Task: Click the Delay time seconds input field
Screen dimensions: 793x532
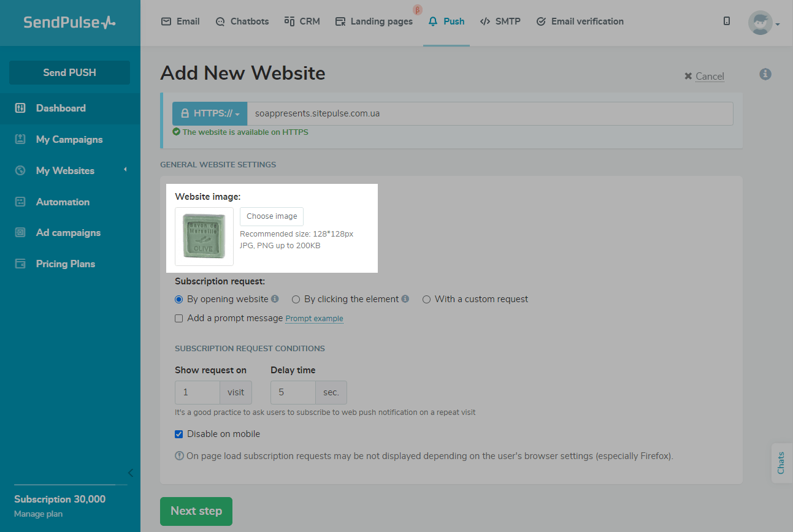Action: point(293,393)
